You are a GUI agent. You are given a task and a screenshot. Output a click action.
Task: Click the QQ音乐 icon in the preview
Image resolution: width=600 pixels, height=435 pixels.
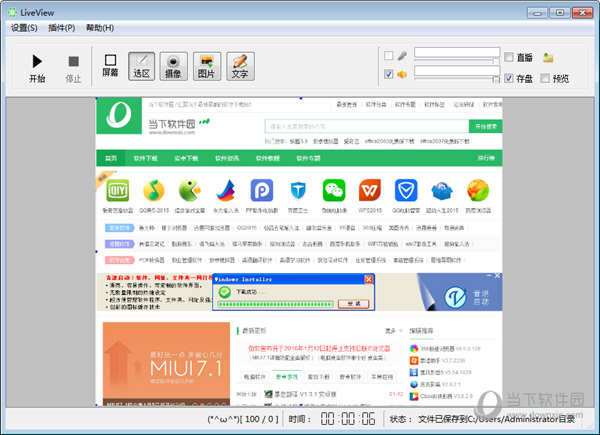point(154,191)
